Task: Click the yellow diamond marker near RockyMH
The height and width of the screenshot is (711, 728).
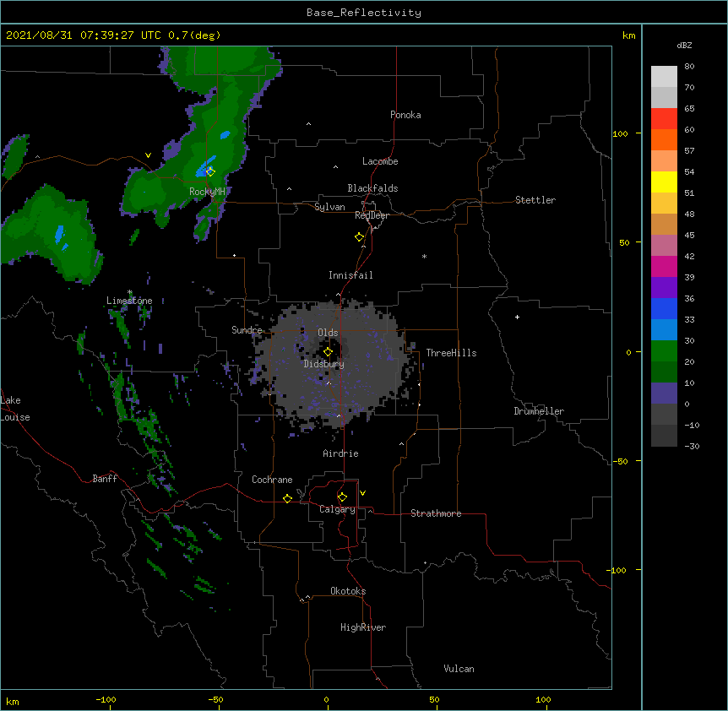Action: [x=210, y=171]
